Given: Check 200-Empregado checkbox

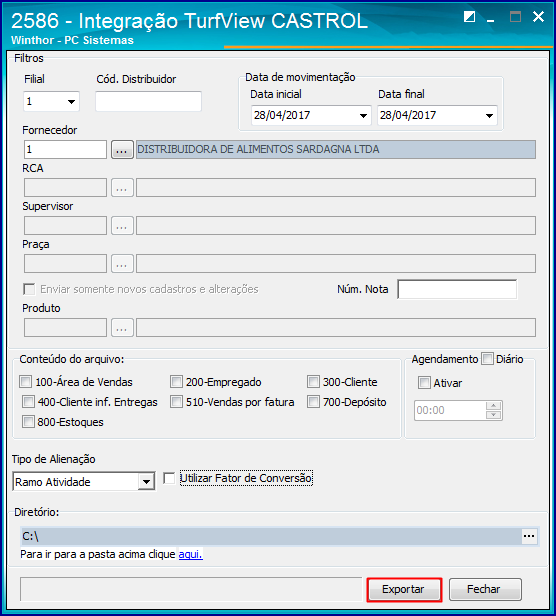Looking at the screenshot, I should tap(176, 381).
